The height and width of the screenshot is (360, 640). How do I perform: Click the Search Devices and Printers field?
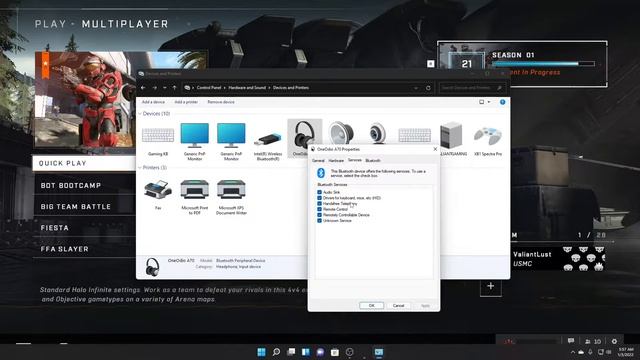tap(471, 88)
